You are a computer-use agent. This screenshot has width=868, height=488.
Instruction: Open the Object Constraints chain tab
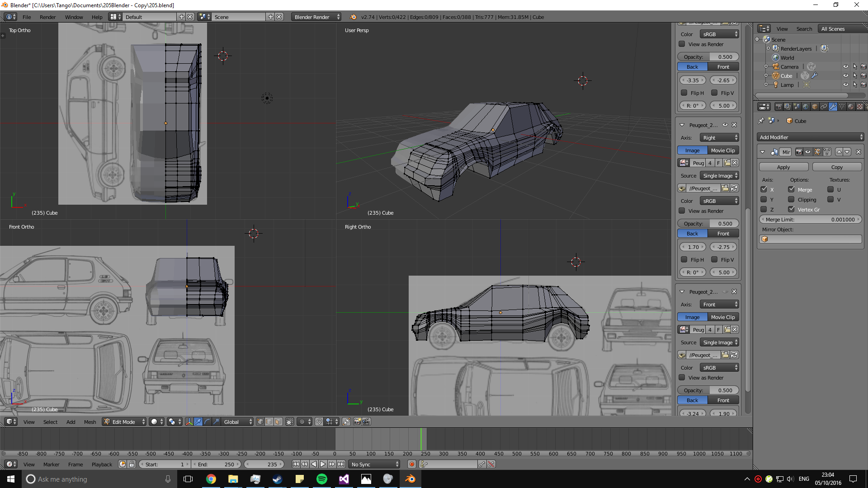point(824,107)
